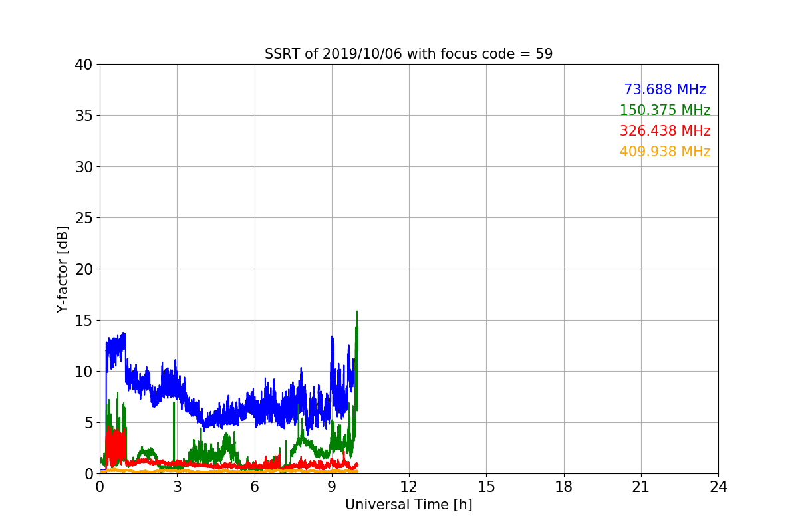Click the green curve's peak near 10 hours
Viewport: 798px width, 532px height.
tap(357, 311)
